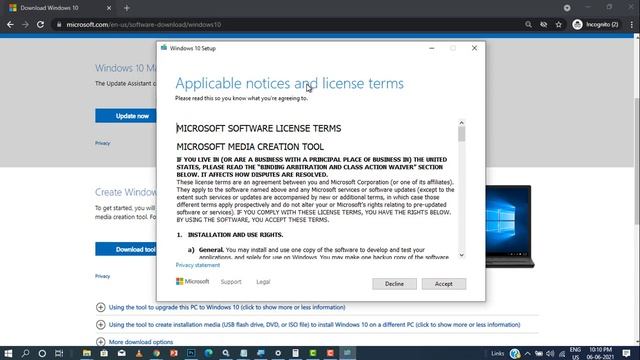This screenshot has width=640, height=360.
Task: Click the zoom magnifier icon in address bar
Action: [x=528, y=24]
